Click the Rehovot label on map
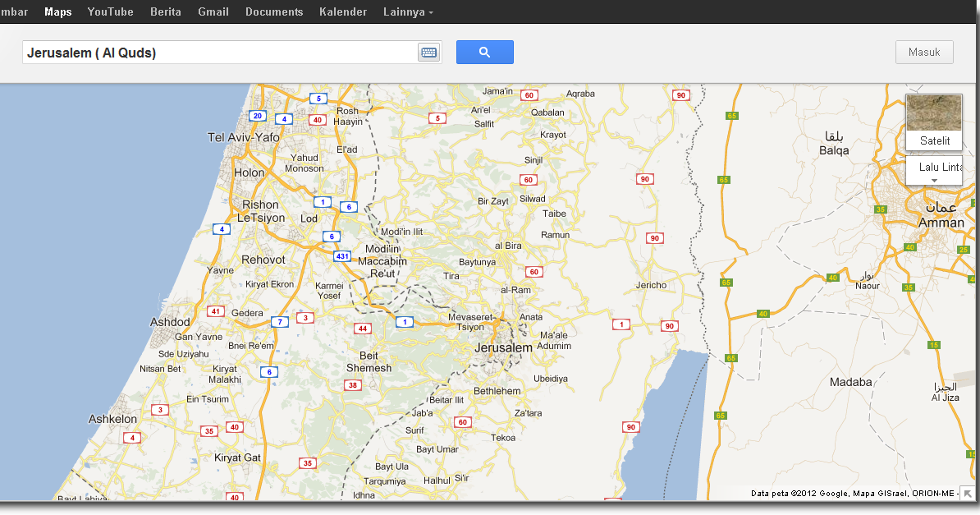980x515 pixels. 263,260
